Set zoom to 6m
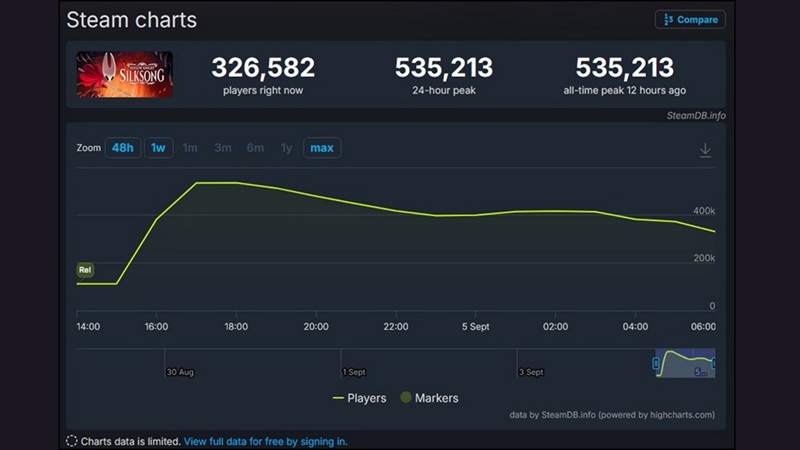The height and width of the screenshot is (450, 800). click(x=255, y=148)
